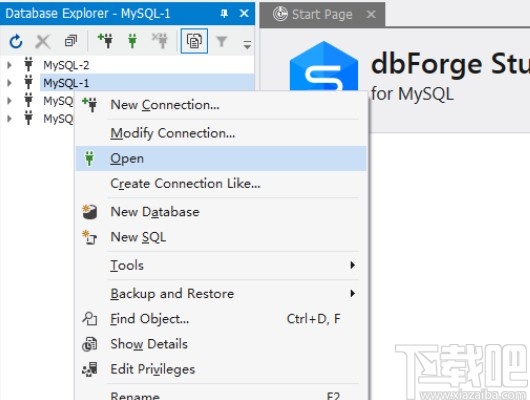The width and height of the screenshot is (530, 400).
Task: Choose New Connection... from the context menu
Action: tap(221, 105)
